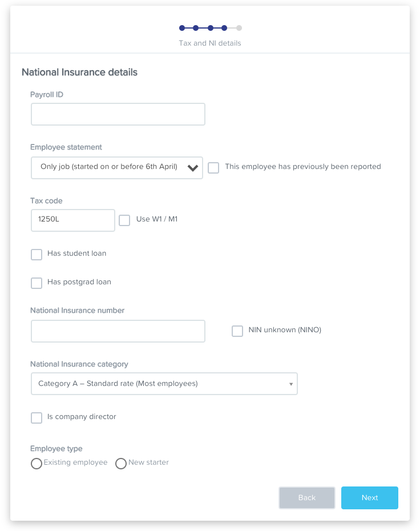Screen dimensions: 420x531
Task: Click the fourth active progress dot
Action: [x=224, y=28]
